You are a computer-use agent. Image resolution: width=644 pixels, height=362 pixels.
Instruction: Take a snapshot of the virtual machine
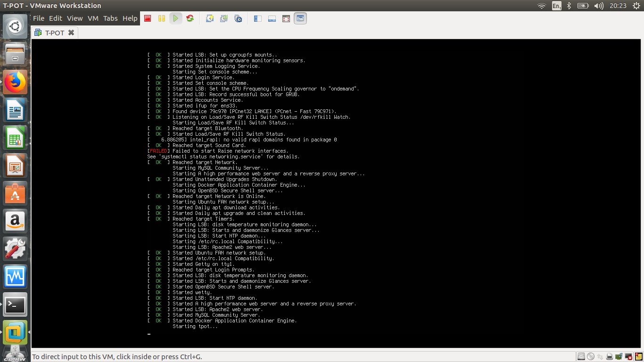pyautogui.click(x=210, y=18)
